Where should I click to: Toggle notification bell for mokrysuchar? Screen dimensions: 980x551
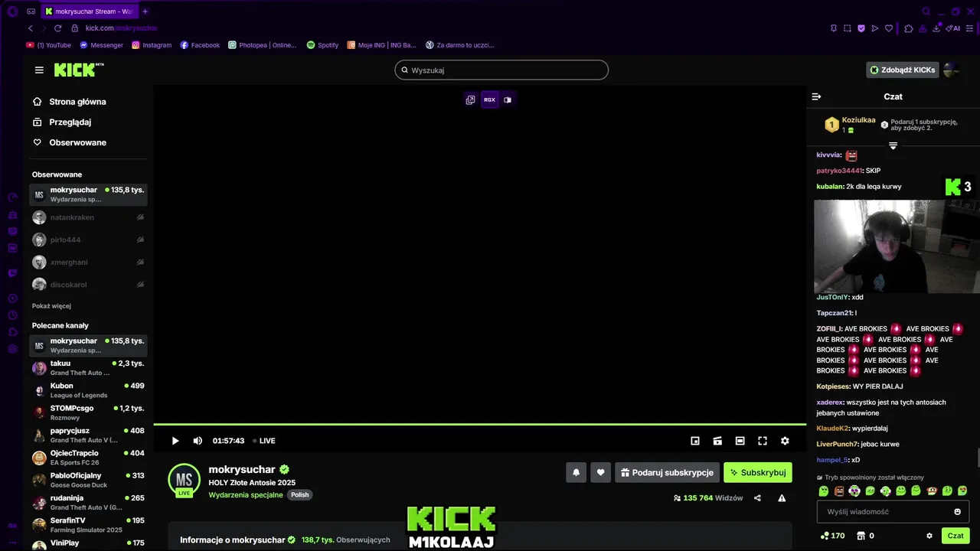coord(577,473)
